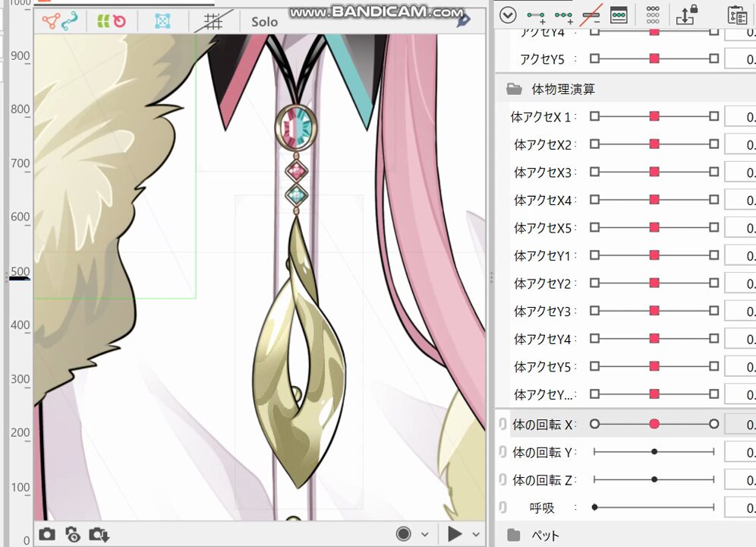Click the 体の回転 Y slider handle

tap(654, 452)
